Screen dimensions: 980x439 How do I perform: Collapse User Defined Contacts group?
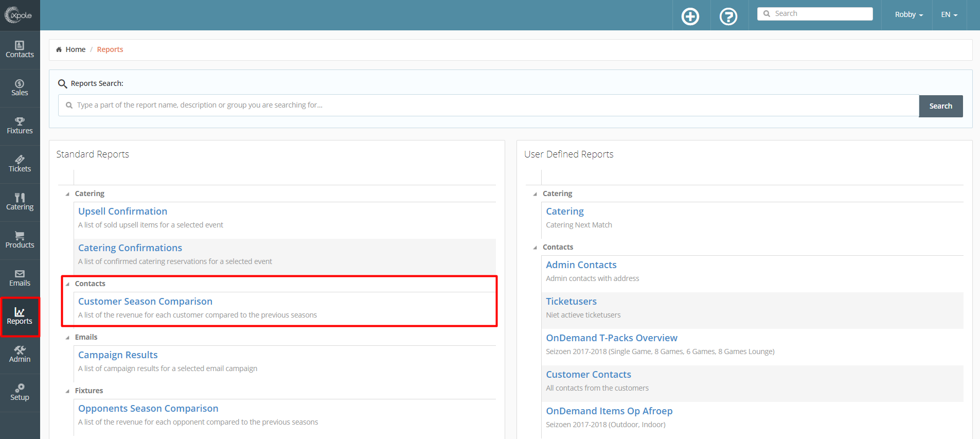(x=535, y=248)
